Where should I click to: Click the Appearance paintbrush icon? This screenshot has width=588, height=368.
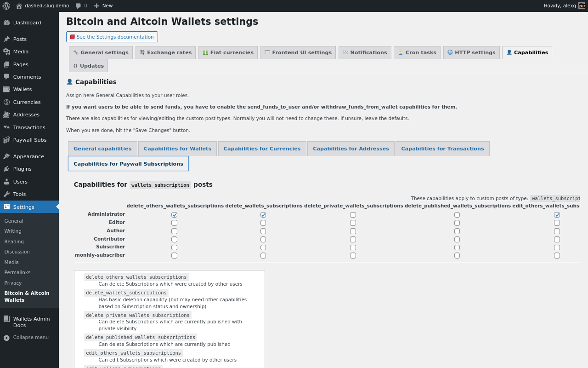6,156
